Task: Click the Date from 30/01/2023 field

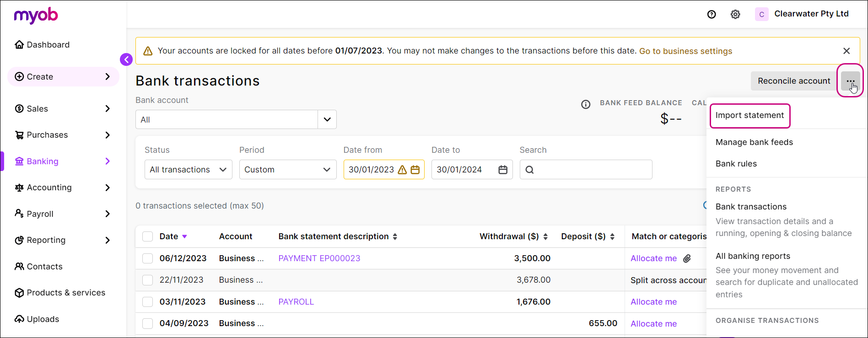Action: 384,170
